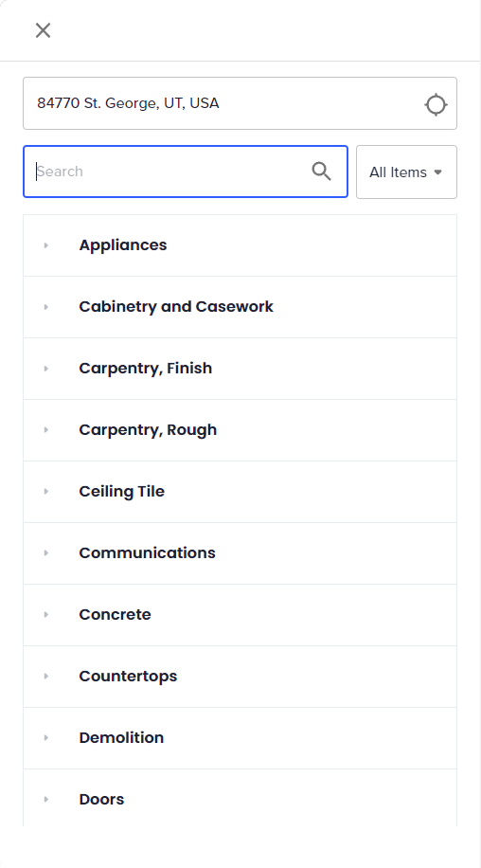This screenshot has height=868, width=481.
Task: Expand the Communications arrow
Action: pyautogui.click(x=45, y=553)
